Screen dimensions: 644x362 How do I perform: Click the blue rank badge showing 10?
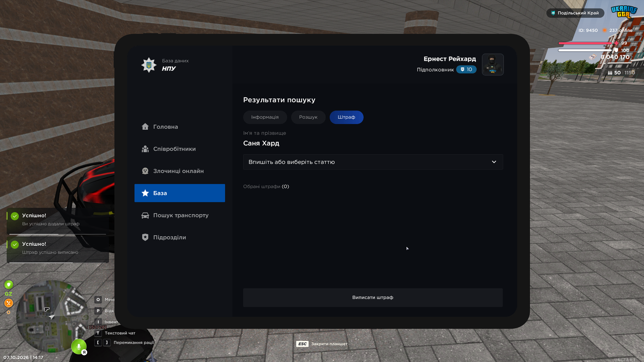pyautogui.click(x=466, y=69)
